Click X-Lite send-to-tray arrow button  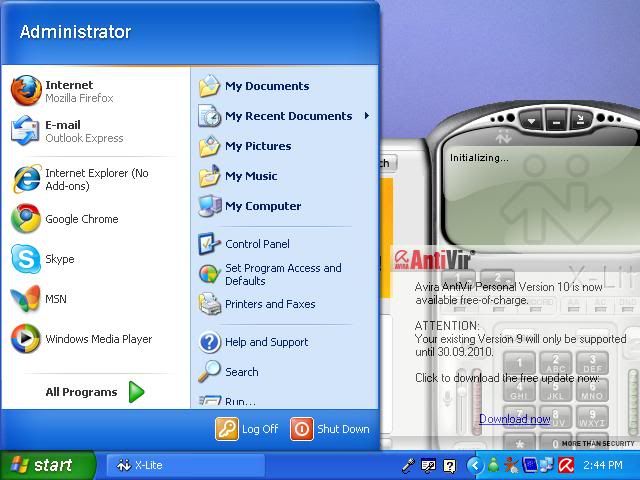tap(581, 121)
